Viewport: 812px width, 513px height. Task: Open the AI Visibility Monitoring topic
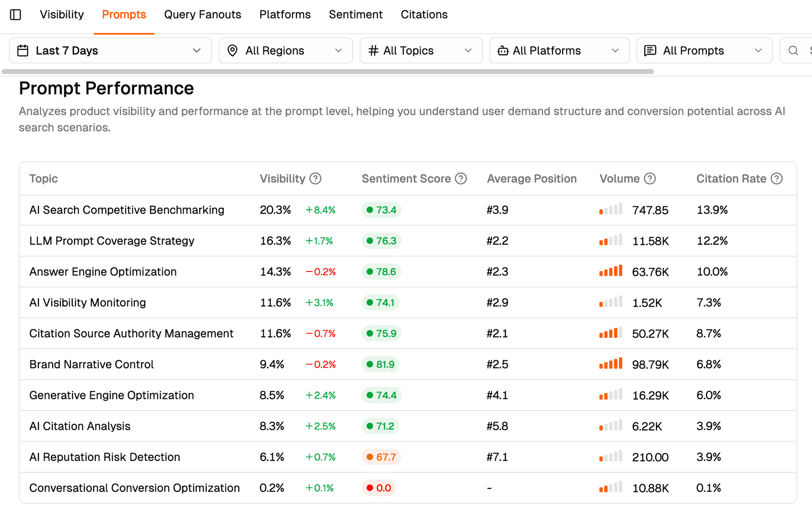(x=88, y=302)
